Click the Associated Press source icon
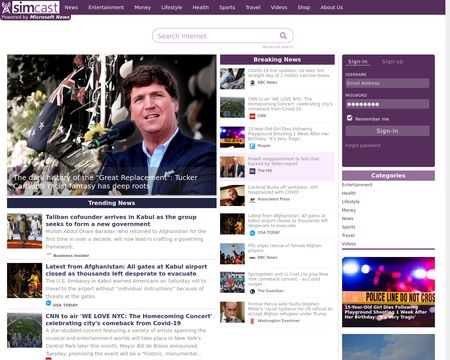The width and height of the screenshot is (450, 360). [x=252, y=199]
